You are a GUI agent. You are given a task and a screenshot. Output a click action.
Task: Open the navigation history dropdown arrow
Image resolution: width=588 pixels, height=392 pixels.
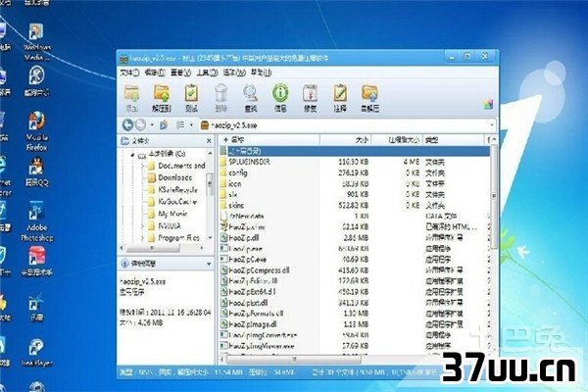point(152,124)
